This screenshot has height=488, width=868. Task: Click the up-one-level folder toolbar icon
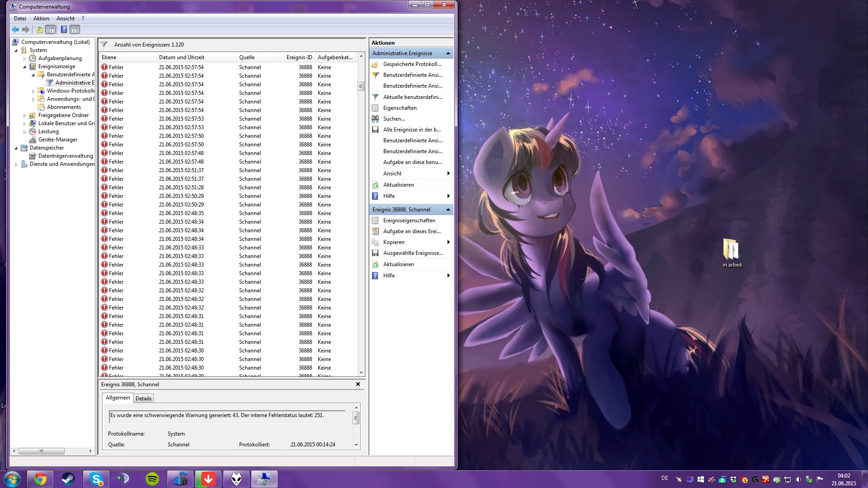pyautogui.click(x=40, y=30)
